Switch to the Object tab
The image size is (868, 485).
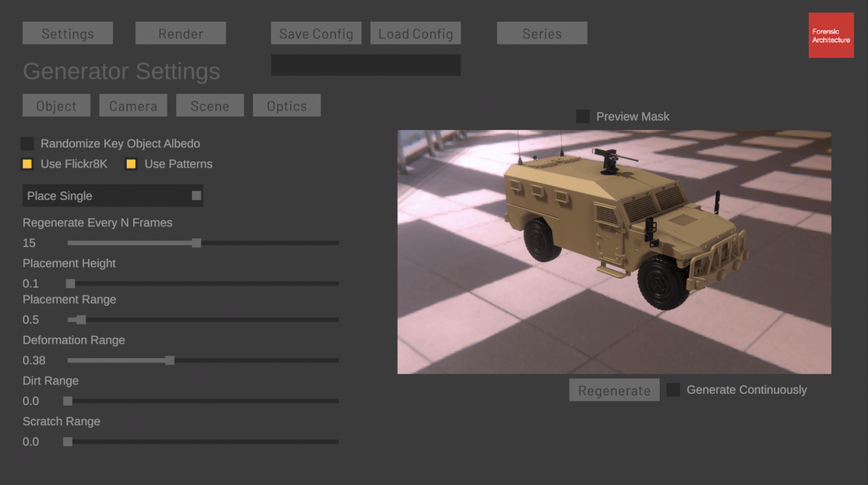tap(56, 105)
